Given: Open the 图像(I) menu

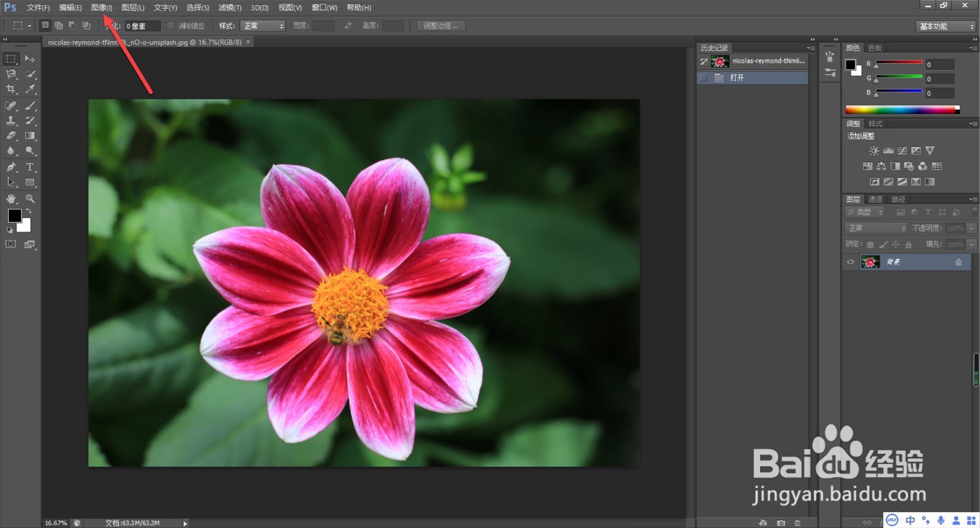Looking at the screenshot, I should [x=102, y=7].
